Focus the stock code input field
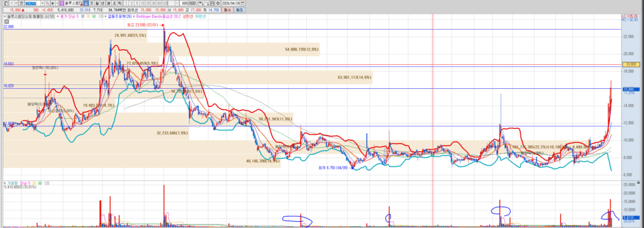The height and width of the screenshot is (228, 644). click(33, 3)
